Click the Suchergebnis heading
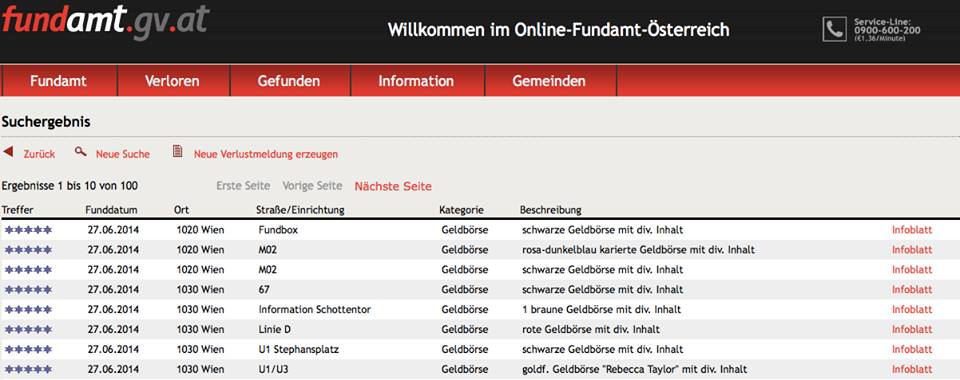 [46, 122]
